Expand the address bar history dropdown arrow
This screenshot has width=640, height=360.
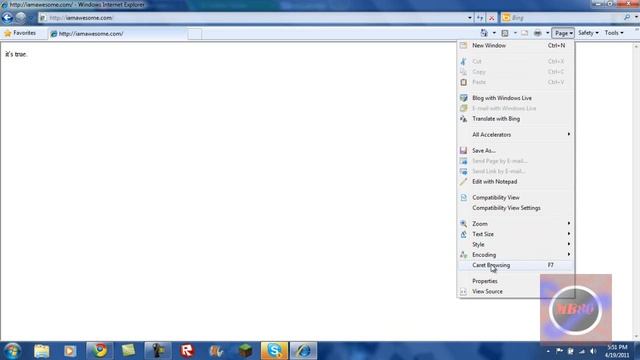tap(469, 18)
